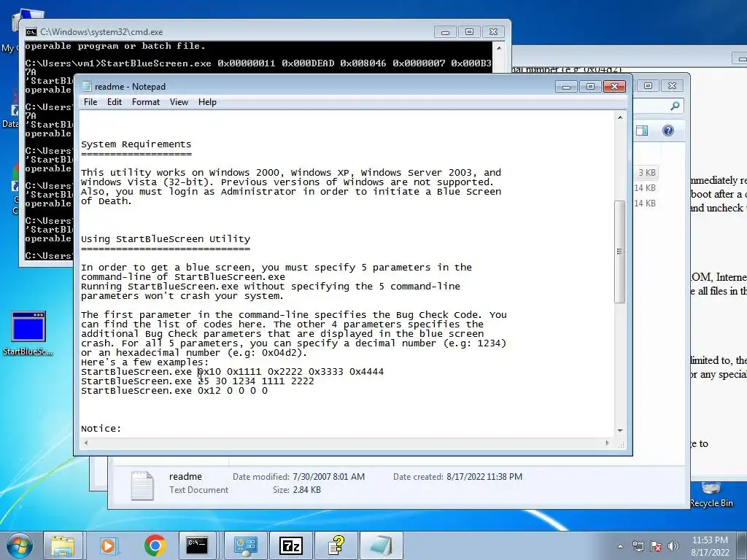Click the Notepad icon in readme title bar
This screenshot has width=747, height=560.
point(87,86)
